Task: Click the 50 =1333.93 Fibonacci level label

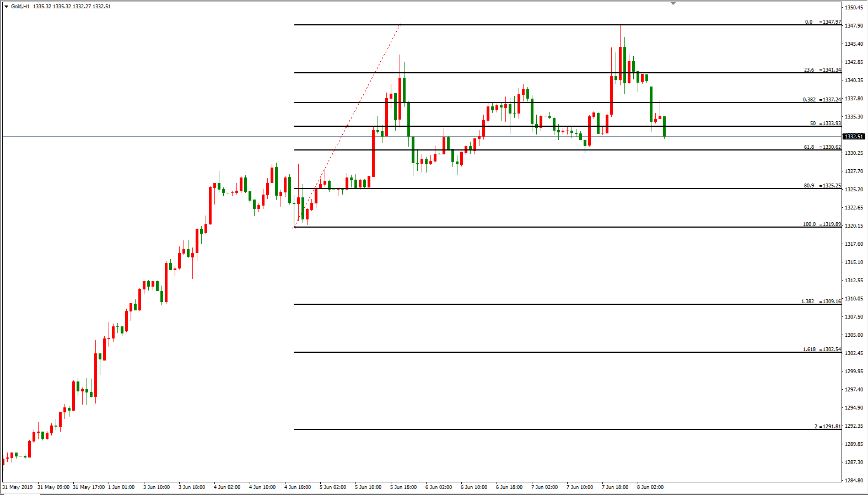Action: [x=825, y=123]
